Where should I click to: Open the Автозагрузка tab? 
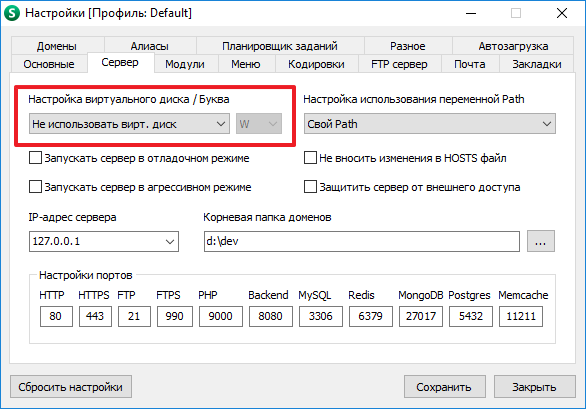(x=513, y=46)
